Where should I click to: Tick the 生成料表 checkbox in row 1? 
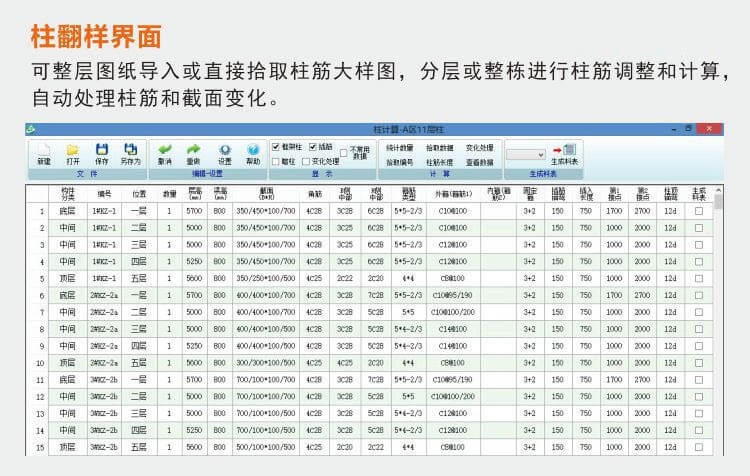point(699,211)
